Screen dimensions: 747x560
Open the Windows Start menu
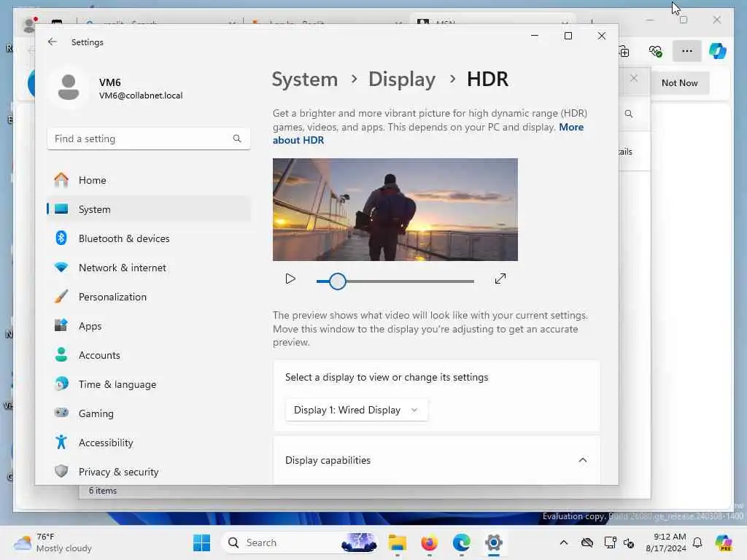[201, 542]
